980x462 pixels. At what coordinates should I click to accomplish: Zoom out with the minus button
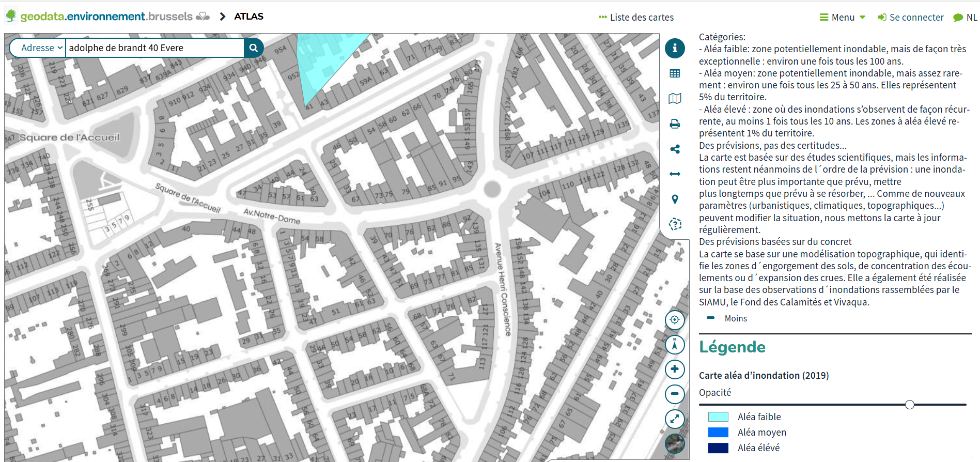click(675, 394)
